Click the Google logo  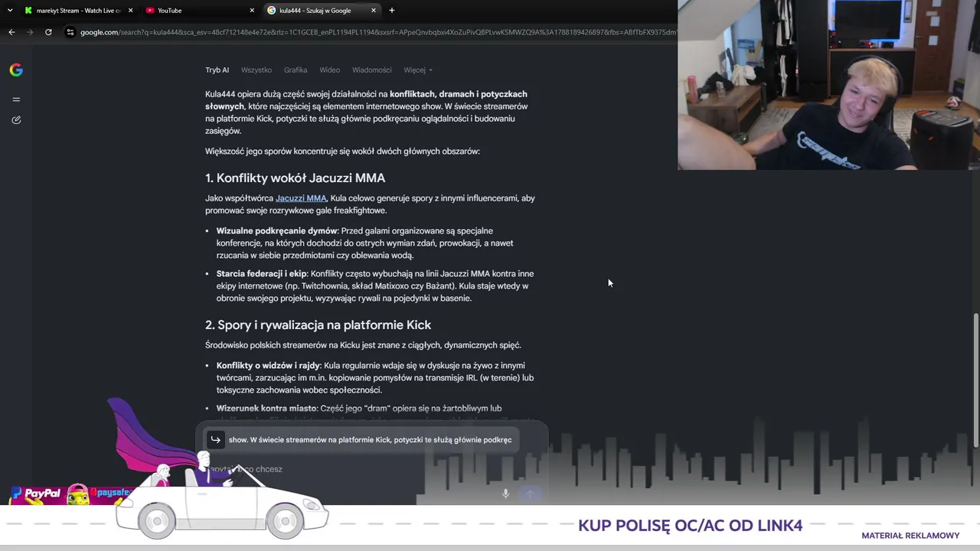pyautogui.click(x=16, y=70)
